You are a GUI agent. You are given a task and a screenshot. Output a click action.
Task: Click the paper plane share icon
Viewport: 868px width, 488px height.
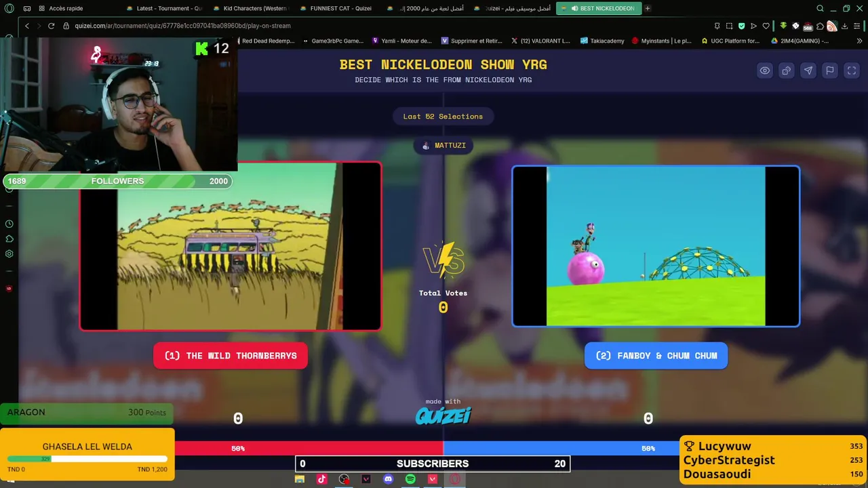(x=808, y=70)
